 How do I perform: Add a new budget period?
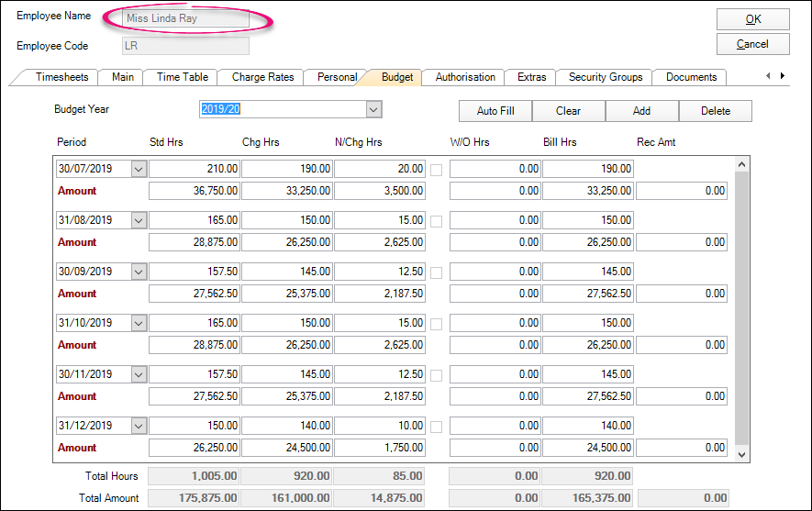point(641,111)
